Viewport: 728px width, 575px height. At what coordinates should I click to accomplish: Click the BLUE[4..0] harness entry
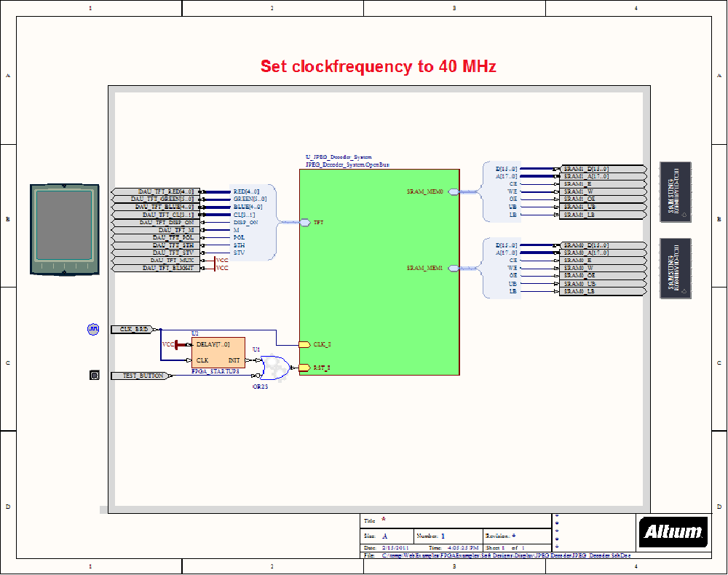pos(248,207)
